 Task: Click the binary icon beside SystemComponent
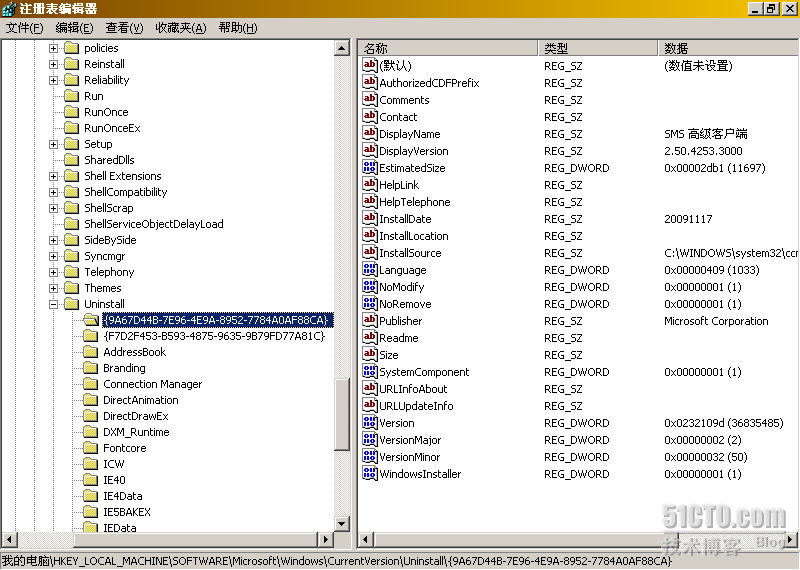click(369, 371)
